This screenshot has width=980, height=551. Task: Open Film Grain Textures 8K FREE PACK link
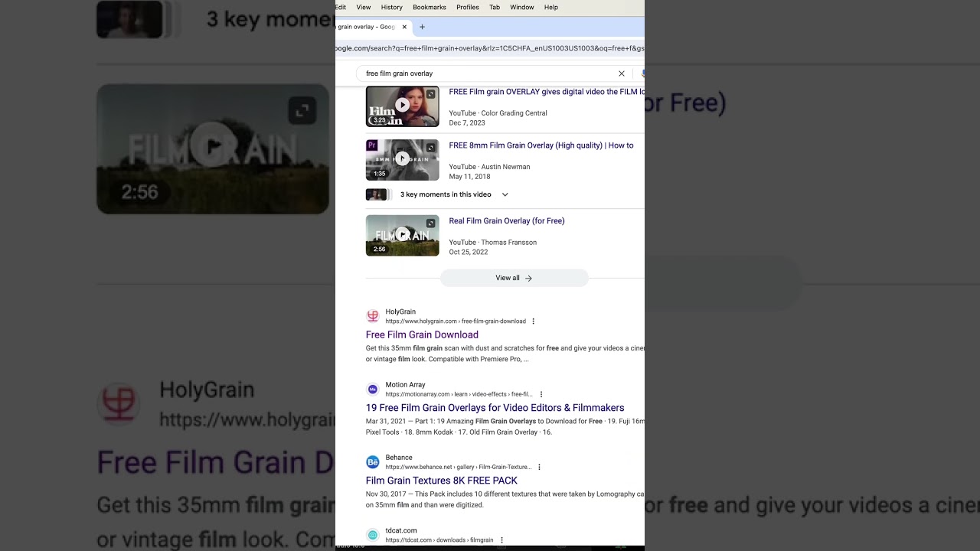[x=442, y=481]
